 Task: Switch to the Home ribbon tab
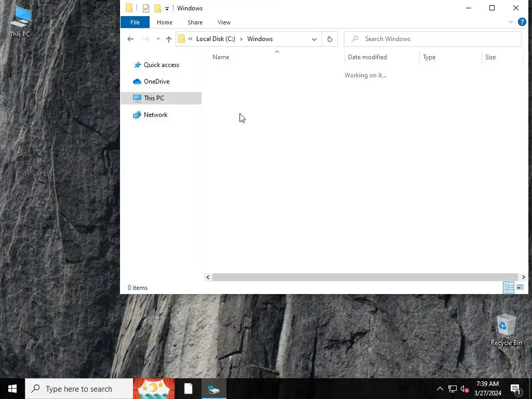pyautogui.click(x=165, y=22)
